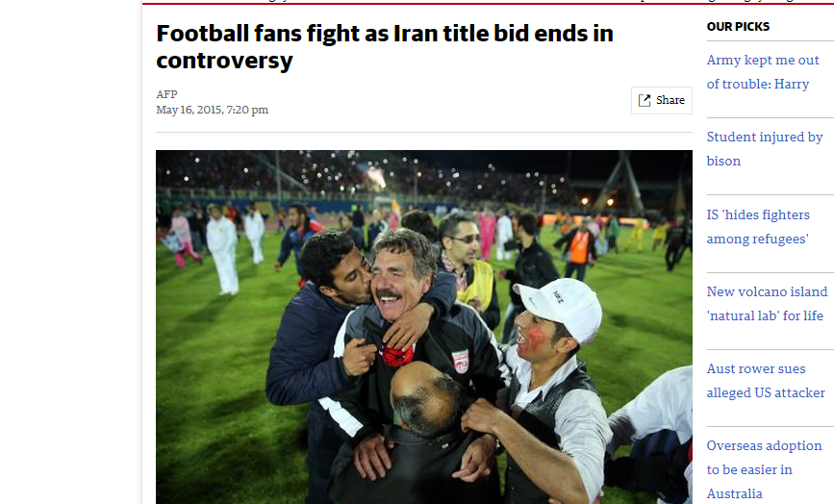Click the word 'controversy' in the headline
834x504 pixels.
coord(224,60)
